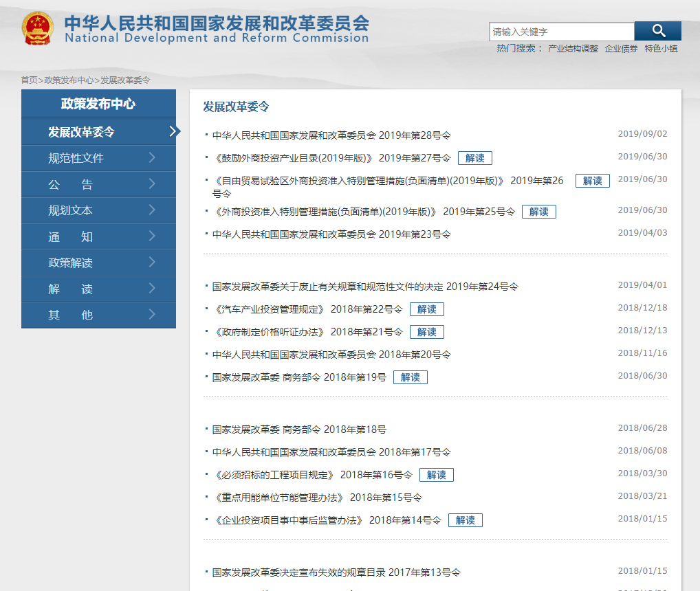Screen dimensions: 700x591
Task: Expand the 公告 sidebar chevron
Action: [x=152, y=184]
